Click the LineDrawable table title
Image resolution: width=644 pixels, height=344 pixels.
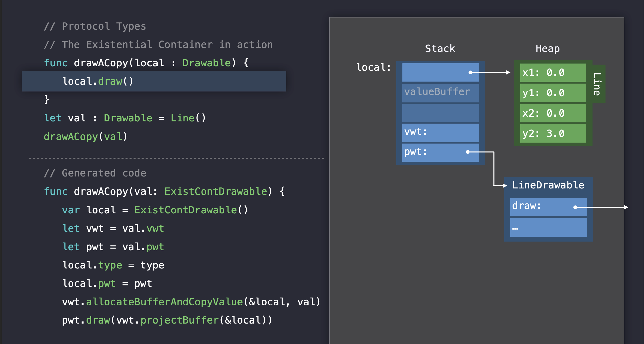click(548, 185)
